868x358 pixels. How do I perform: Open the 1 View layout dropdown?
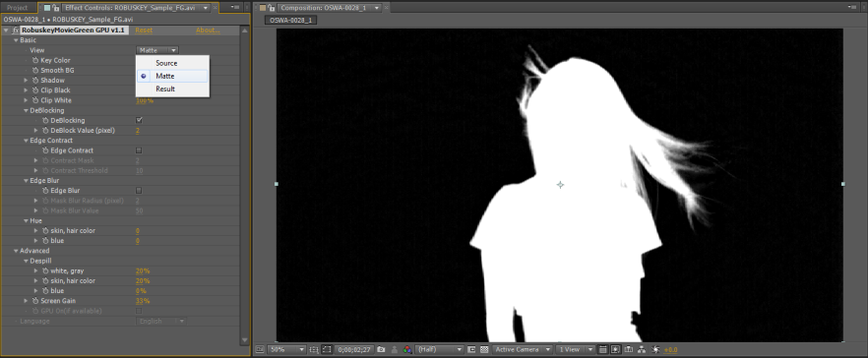coord(576,350)
